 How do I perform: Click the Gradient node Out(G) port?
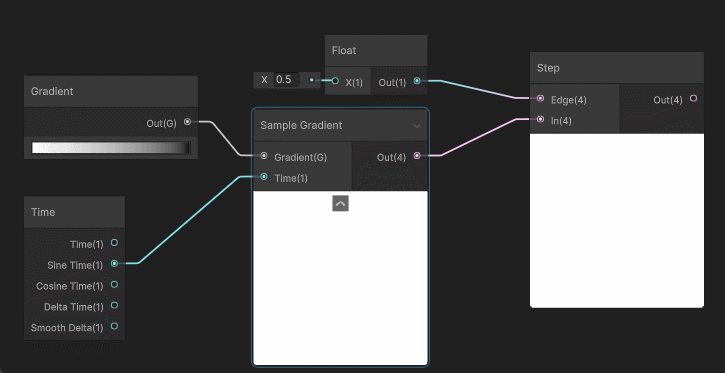[187, 122]
